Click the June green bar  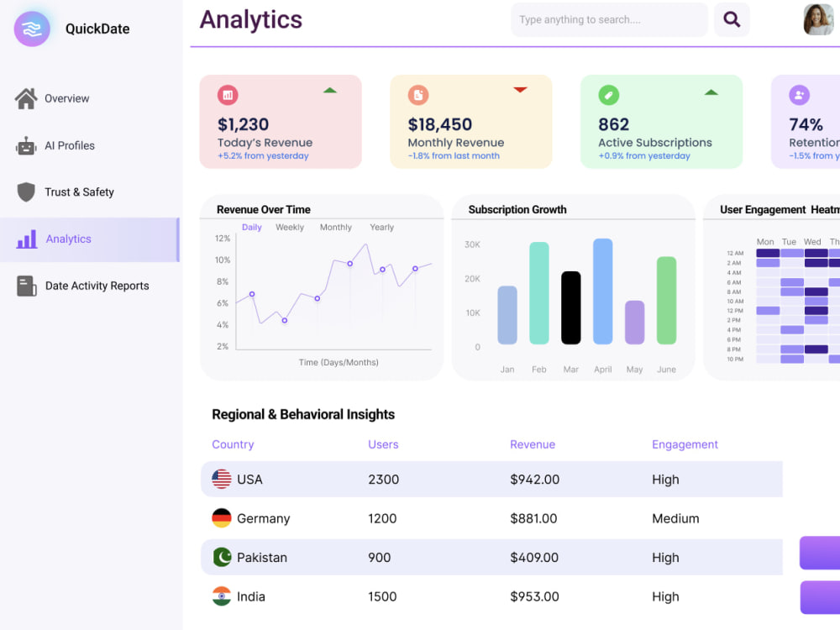coord(666,301)
